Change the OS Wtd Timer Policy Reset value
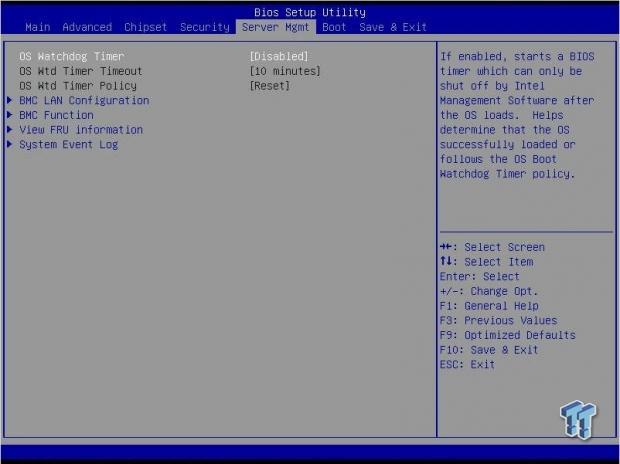620x464 pixels. (x=269, y=86)
